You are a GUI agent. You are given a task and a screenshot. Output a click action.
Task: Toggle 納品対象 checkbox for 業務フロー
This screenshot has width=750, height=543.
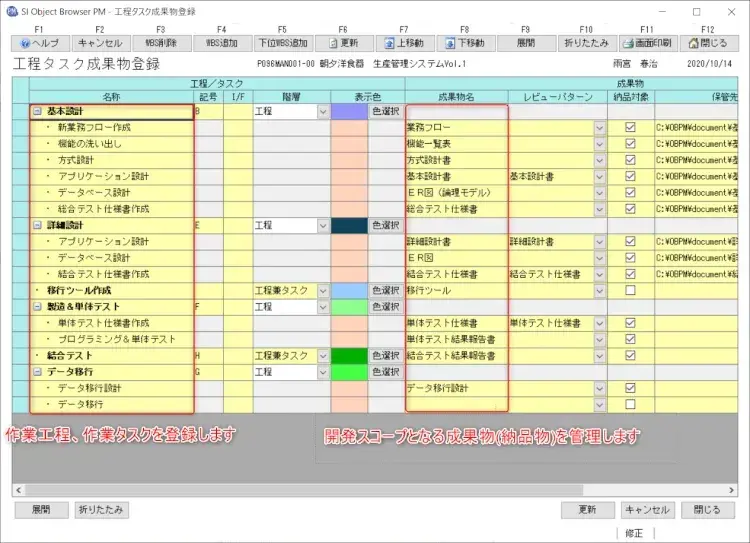pos(630,127)
